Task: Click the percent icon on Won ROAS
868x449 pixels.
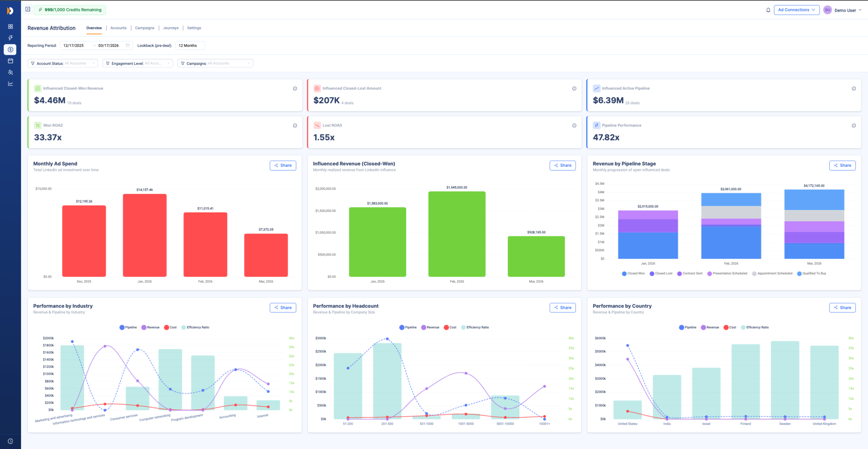Action: point(38,126)
